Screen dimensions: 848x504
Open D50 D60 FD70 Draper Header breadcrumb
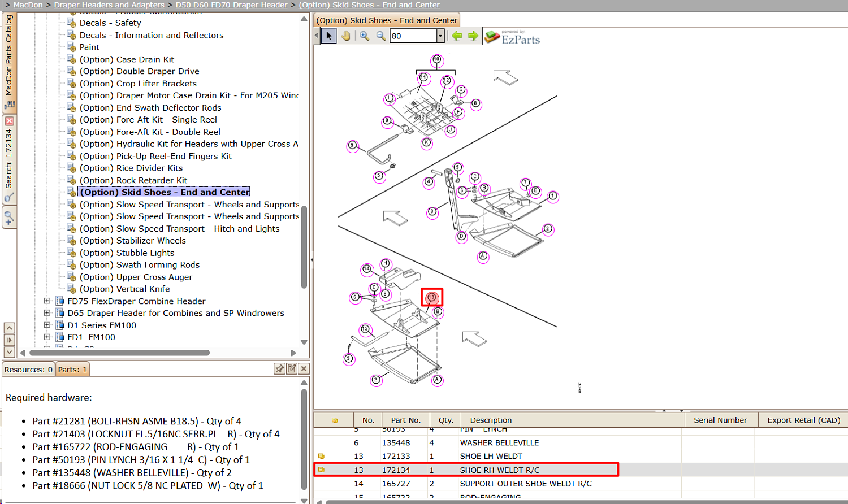(232, 5)
